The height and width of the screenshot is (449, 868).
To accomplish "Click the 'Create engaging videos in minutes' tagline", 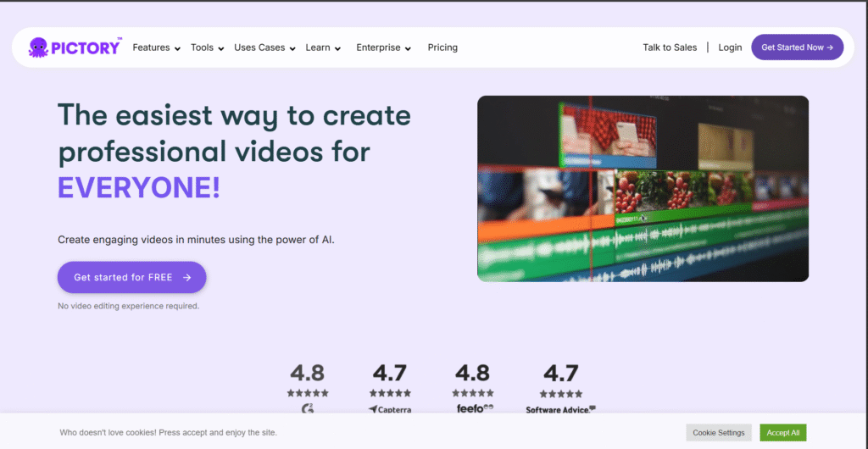I will (x=196, y=240).
